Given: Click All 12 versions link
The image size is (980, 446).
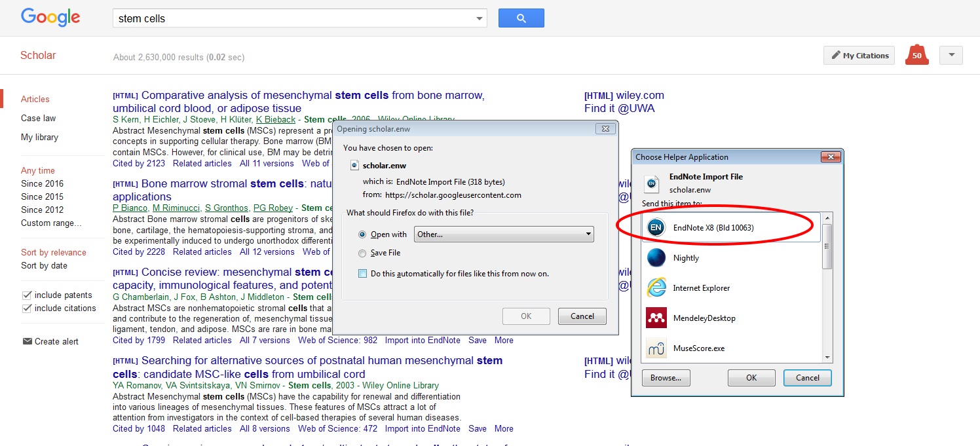Looking at the screenshot, I should (267, 251).
